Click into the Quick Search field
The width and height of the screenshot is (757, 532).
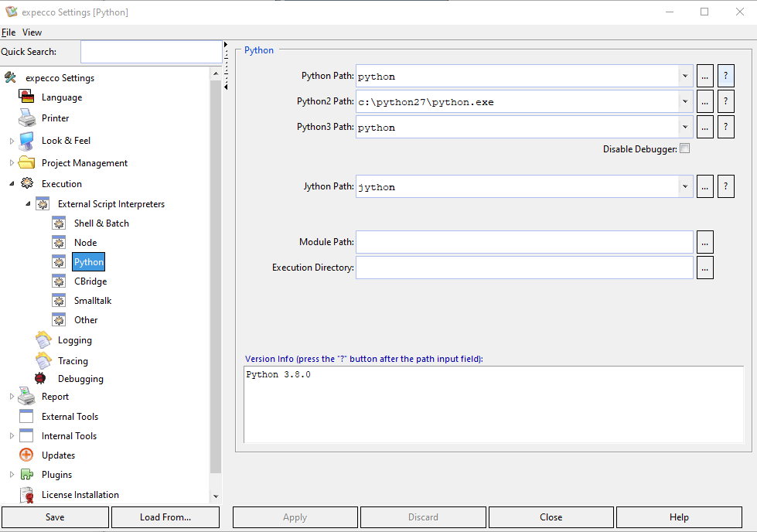[x=151, y=52]
